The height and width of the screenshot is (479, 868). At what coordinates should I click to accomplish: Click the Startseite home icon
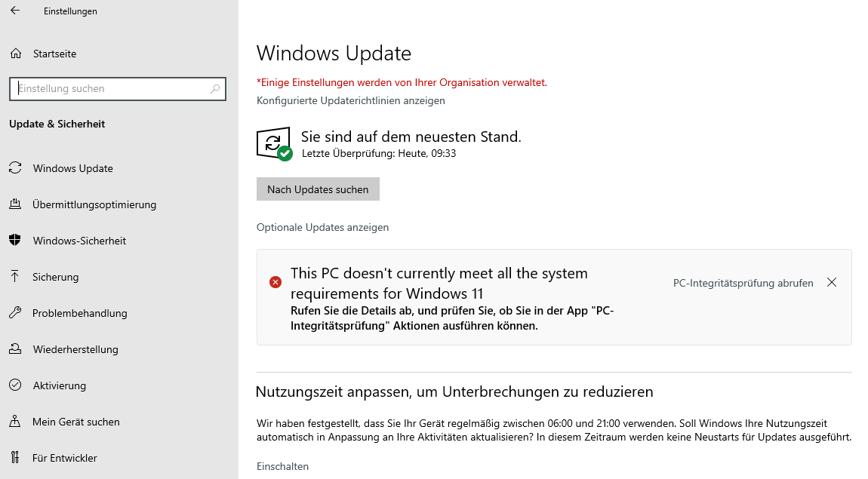16,54
